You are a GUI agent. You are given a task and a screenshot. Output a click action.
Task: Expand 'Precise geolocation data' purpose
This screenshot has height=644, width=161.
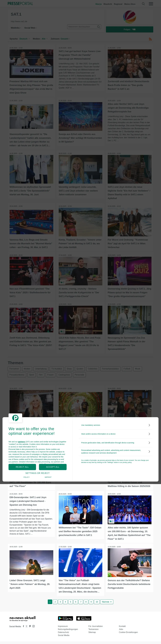(x=149, y=442)
